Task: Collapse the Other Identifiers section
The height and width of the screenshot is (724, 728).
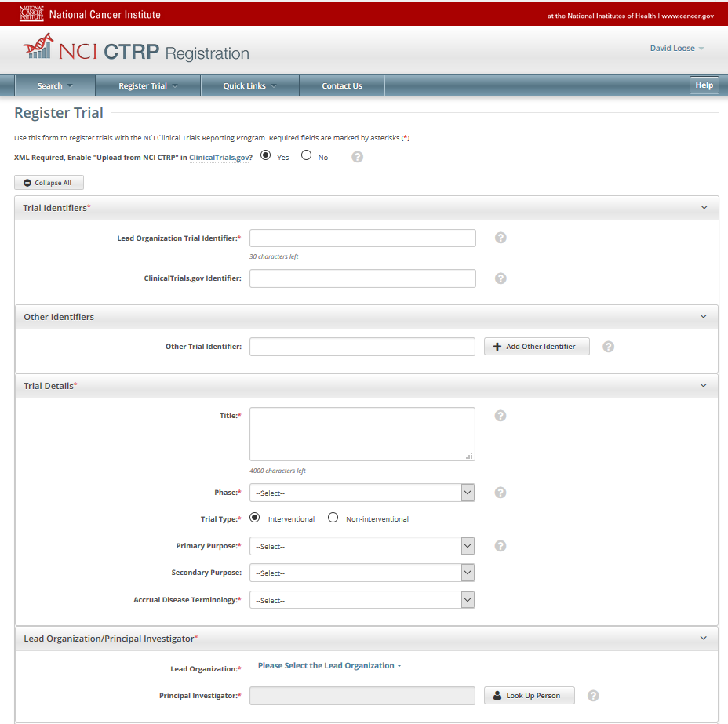Action: click(x=704, y=317)
